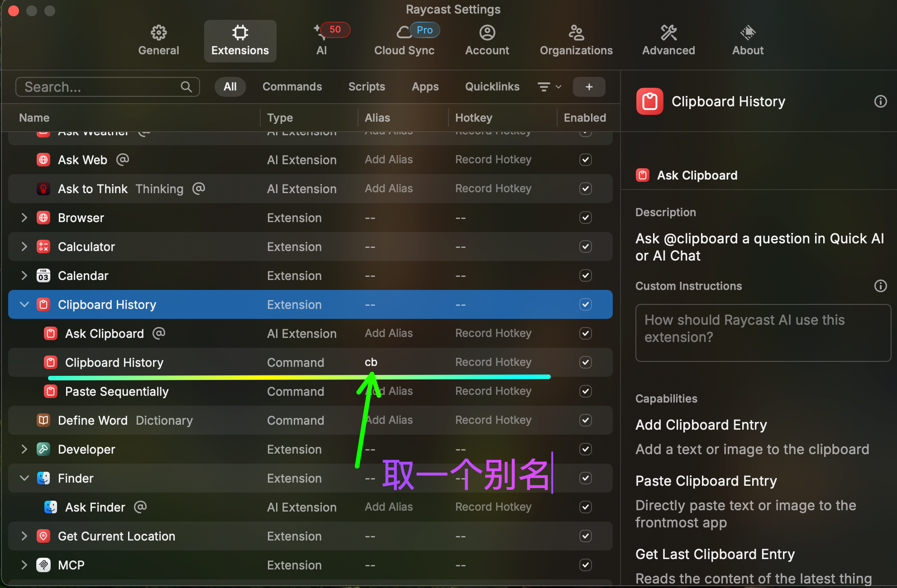The height and width of the screenshot is (588, 897).
Task: Click the plus button to add extension
Action: [589, 87]
